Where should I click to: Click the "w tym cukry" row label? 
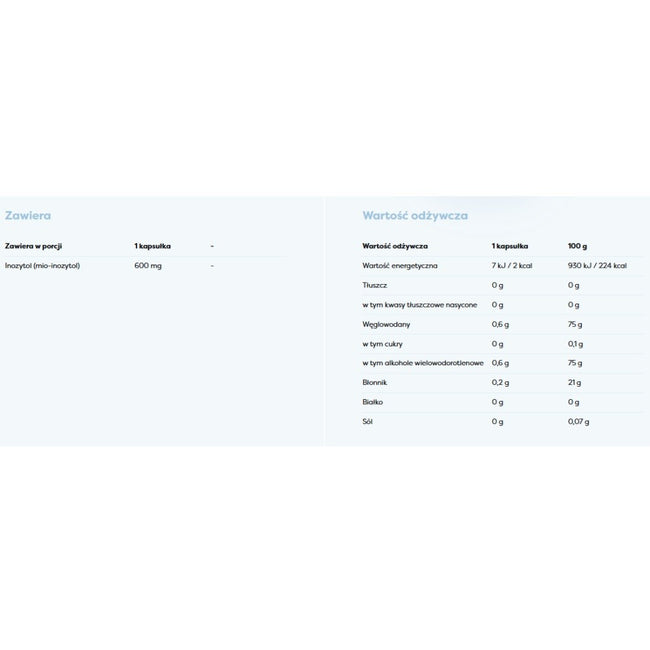(x=381, y=343)
